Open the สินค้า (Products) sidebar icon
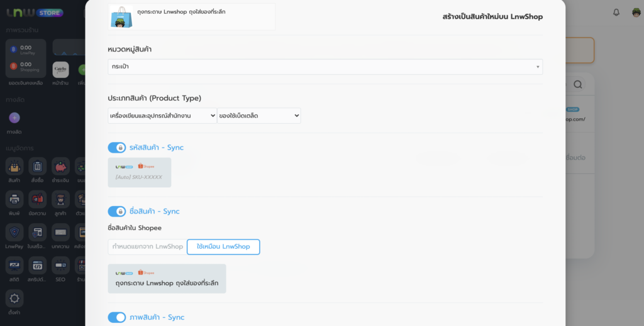Screen dimensions: 644x326 tap(14, 166)
